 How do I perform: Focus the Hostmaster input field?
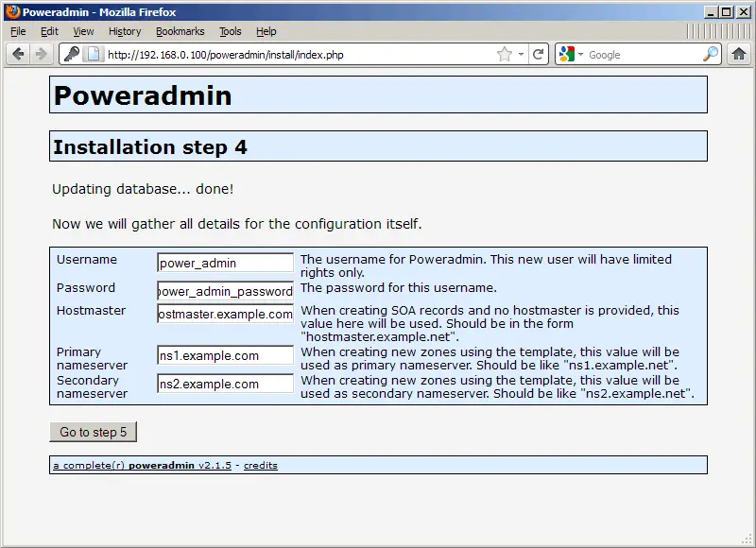[x=225, y=314]
